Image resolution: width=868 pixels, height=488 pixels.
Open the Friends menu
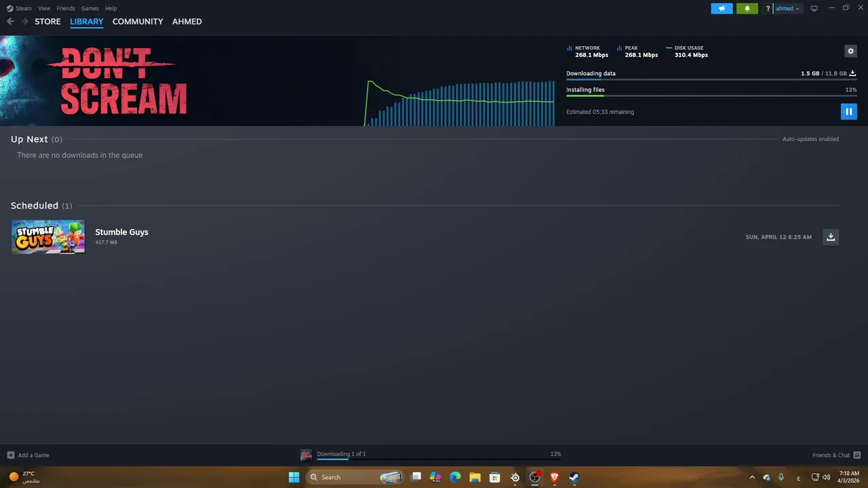tap(66, 9)
